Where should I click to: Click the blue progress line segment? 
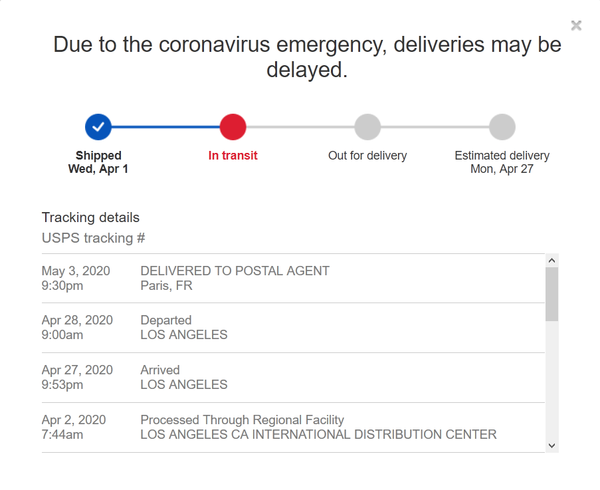(165, 127)
